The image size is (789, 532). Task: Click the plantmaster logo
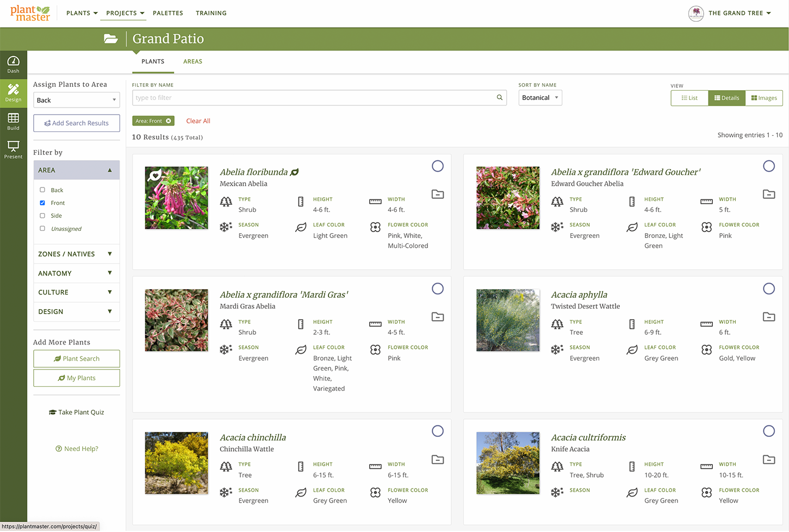click(30, 13)
